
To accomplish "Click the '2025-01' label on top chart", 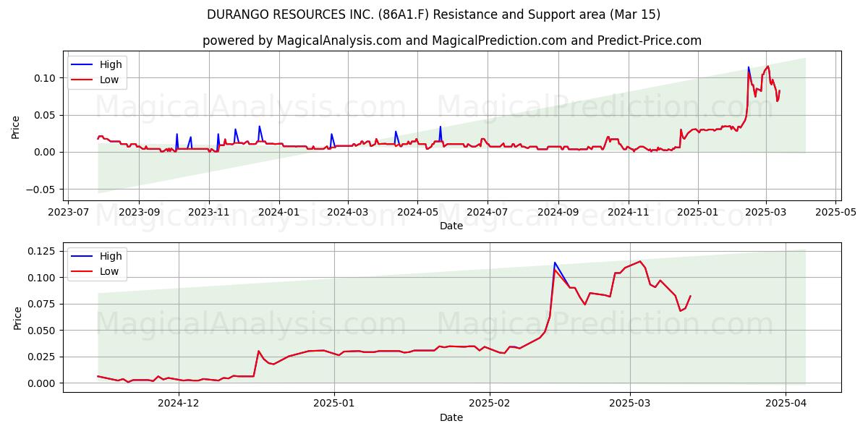I will (x=698, y=213).
